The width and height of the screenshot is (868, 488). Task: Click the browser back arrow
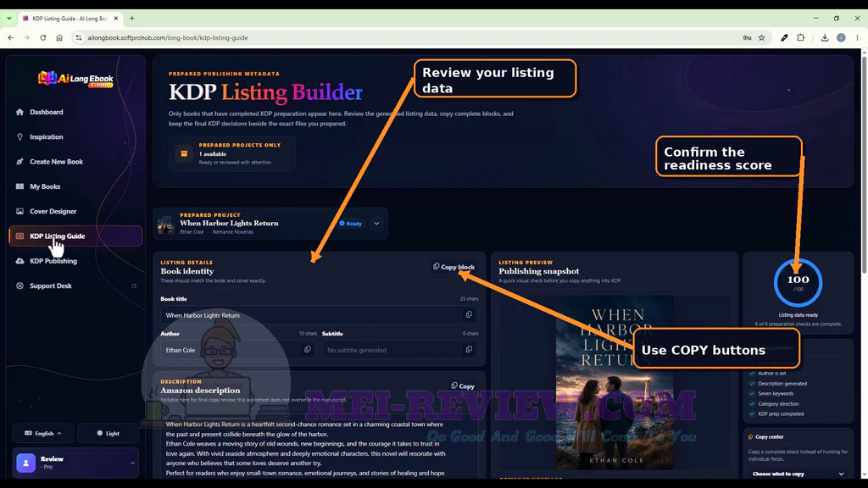[x=10, y=37]
